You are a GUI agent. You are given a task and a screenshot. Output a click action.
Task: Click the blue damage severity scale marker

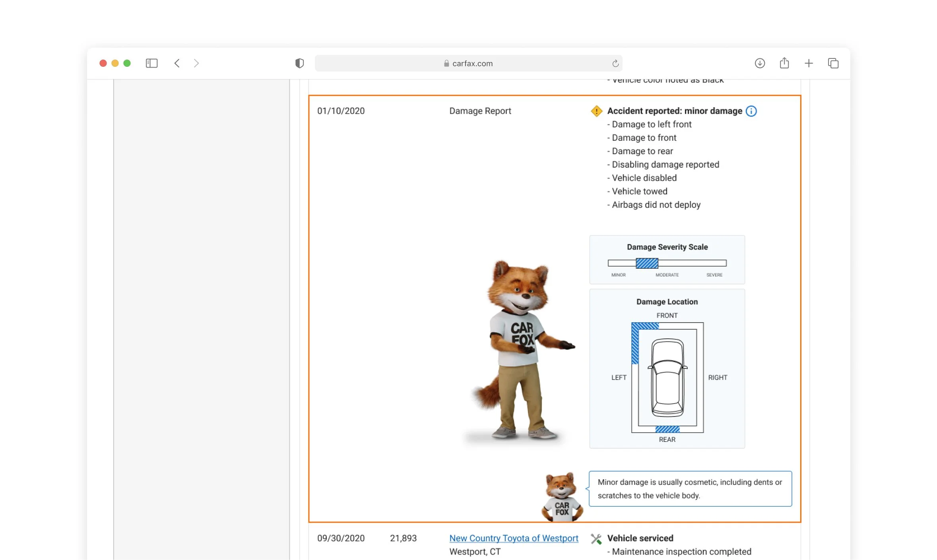point(647,263)
